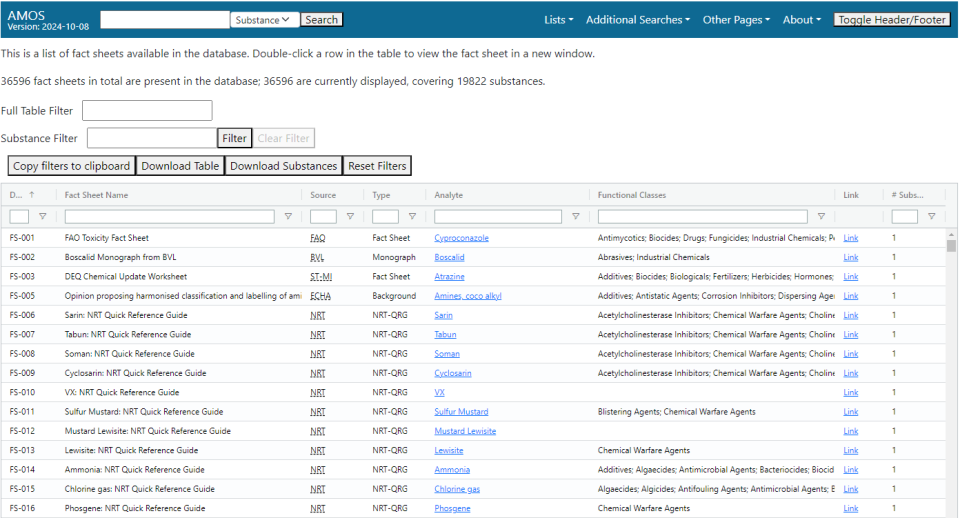Open filter menu for Analyte column

[575, 216]
